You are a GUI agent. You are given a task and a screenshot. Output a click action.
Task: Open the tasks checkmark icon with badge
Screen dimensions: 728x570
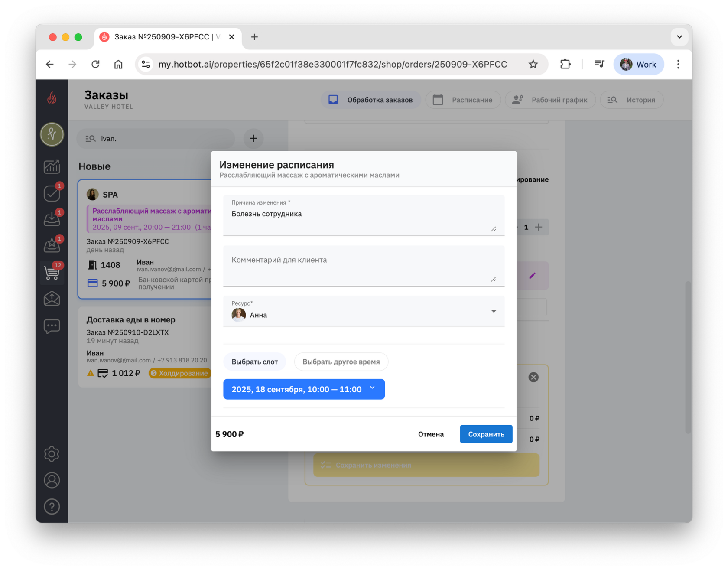[52, 193]
